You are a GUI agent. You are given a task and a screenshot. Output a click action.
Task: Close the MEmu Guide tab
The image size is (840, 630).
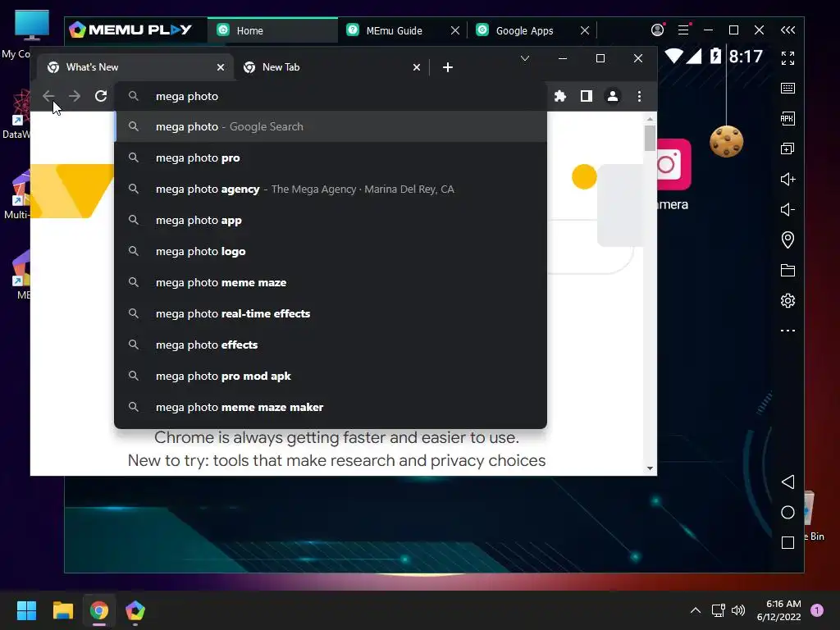tap(454, 30)
